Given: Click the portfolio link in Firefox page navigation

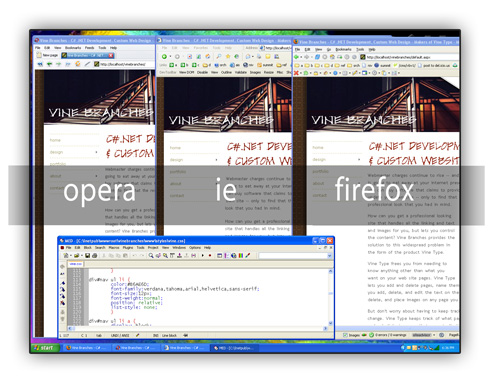Looking at the screenshot, I should coord(321,171).
